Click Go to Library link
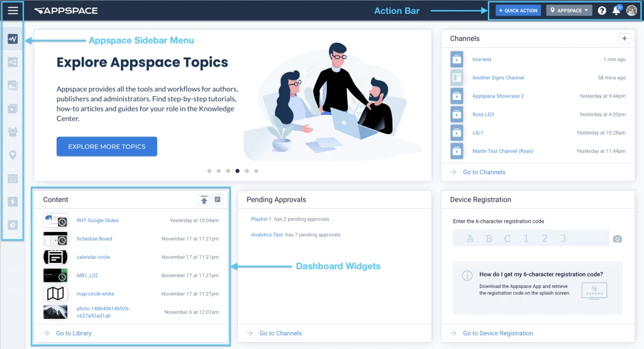 click(74, 333)
